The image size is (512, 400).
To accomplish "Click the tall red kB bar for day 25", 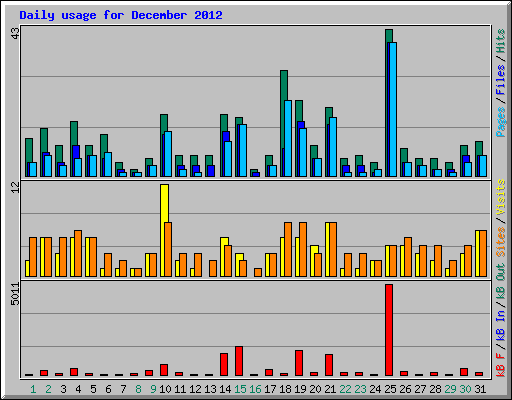I will pyautogui.click(x=389, y=330).
